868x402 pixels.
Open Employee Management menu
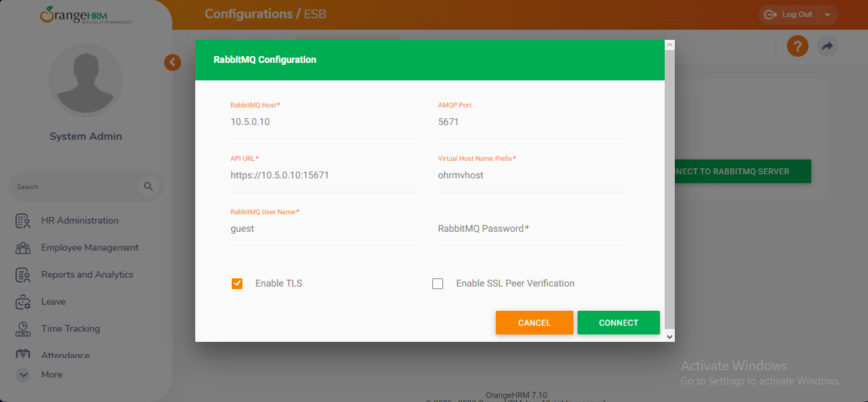coord(90,248)
